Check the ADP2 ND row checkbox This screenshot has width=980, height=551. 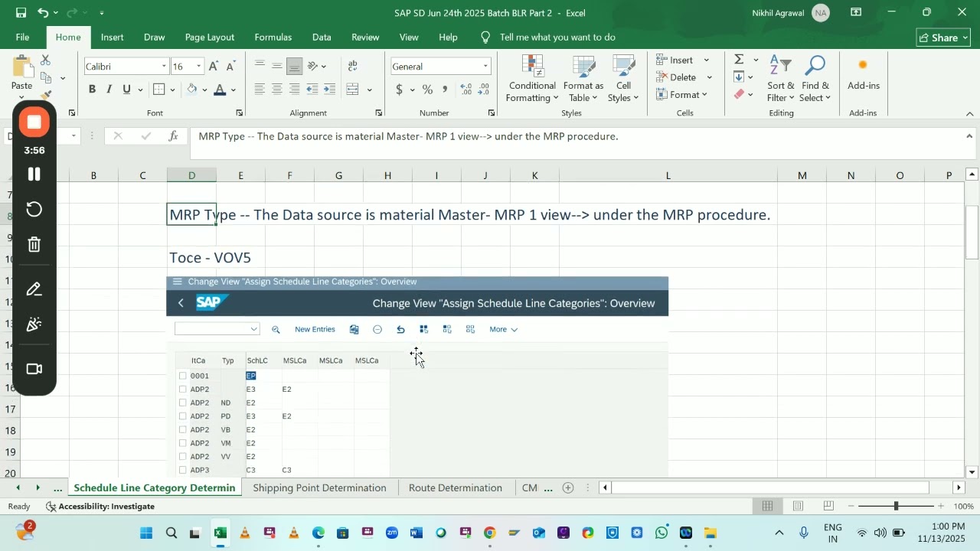(182, 403)
